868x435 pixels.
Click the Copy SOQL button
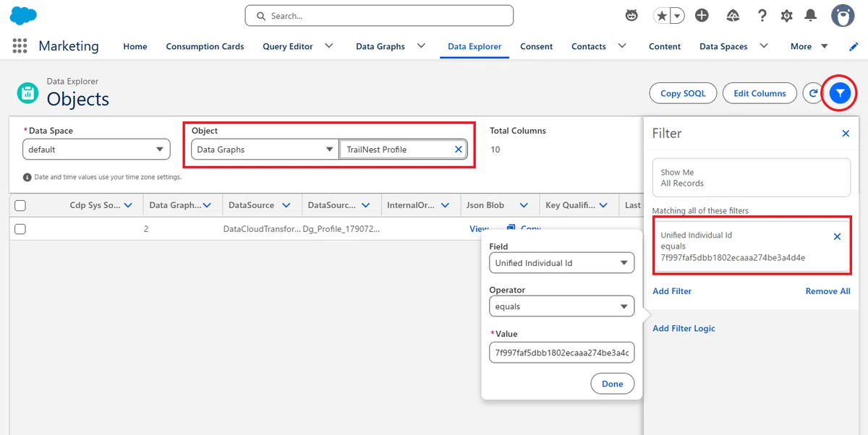683,93
